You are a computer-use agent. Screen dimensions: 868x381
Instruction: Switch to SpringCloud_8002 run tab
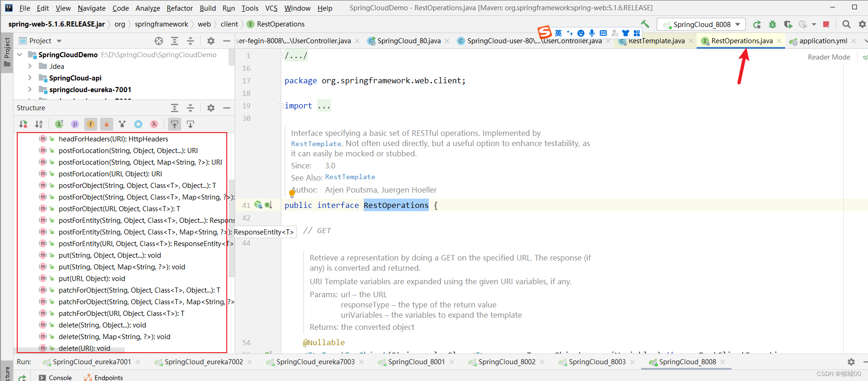pyautogui.click(x=507, y=362)
